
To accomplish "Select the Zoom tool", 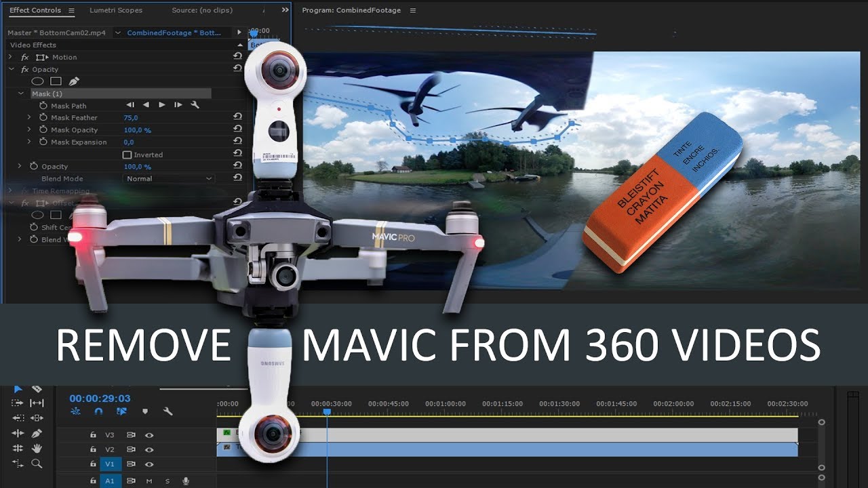I will click(x=37, y=464).
